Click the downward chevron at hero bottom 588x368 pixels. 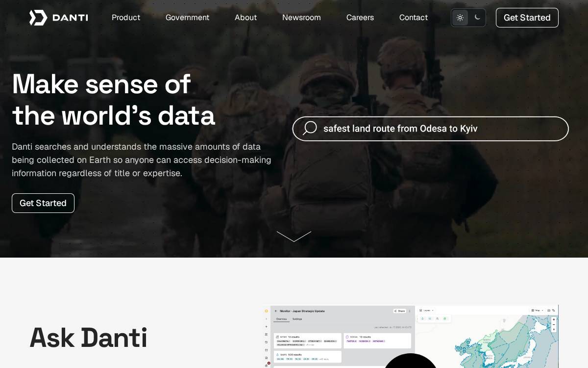[x=294, y=237]
